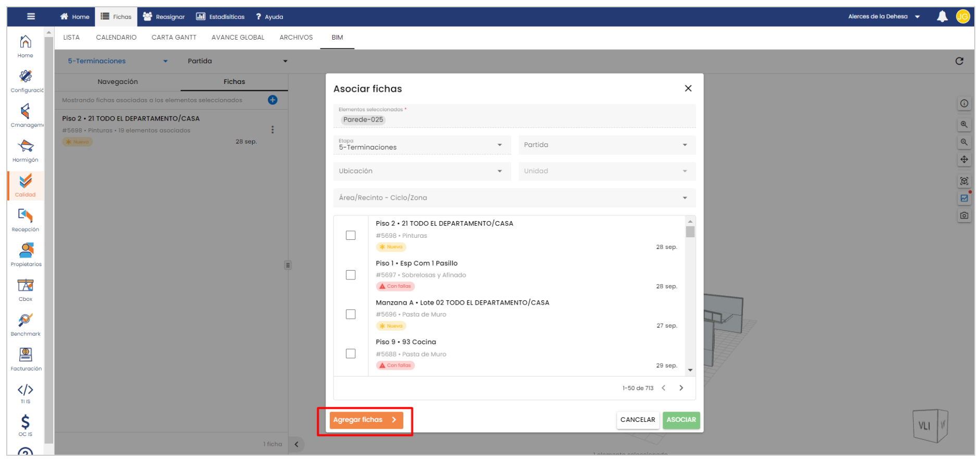Open the Propietarios sidebar module

click(26, 254)
